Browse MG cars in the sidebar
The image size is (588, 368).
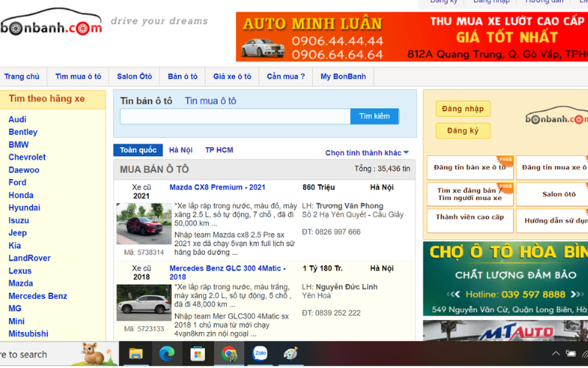(15, 308)
